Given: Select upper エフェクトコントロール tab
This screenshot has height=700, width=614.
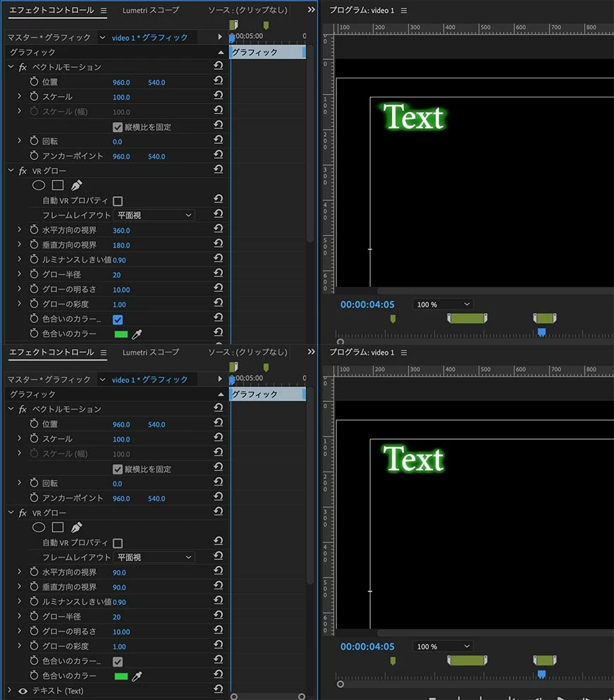Looking at the screenshot, I should click(x=51, y=11).
